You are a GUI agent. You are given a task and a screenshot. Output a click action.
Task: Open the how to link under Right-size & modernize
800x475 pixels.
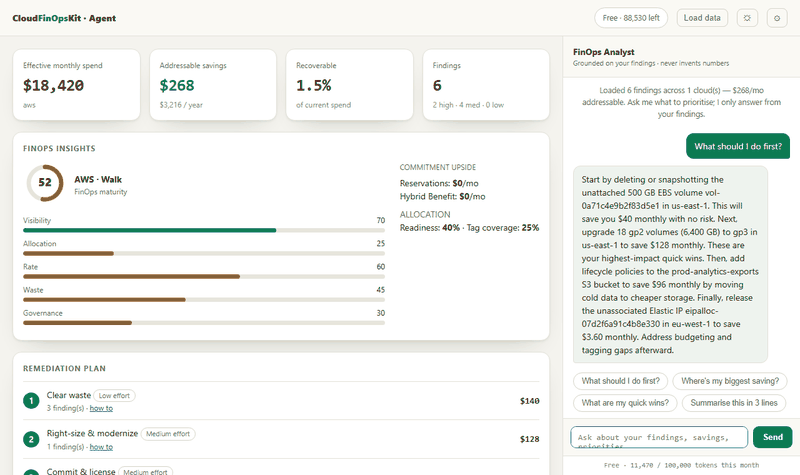(101, 447)
